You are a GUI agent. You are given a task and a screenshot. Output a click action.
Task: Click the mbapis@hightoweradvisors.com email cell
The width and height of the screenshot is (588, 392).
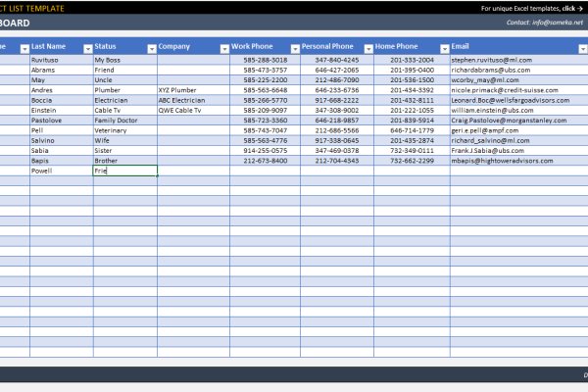pyautogui.click(x=504, y=161)
